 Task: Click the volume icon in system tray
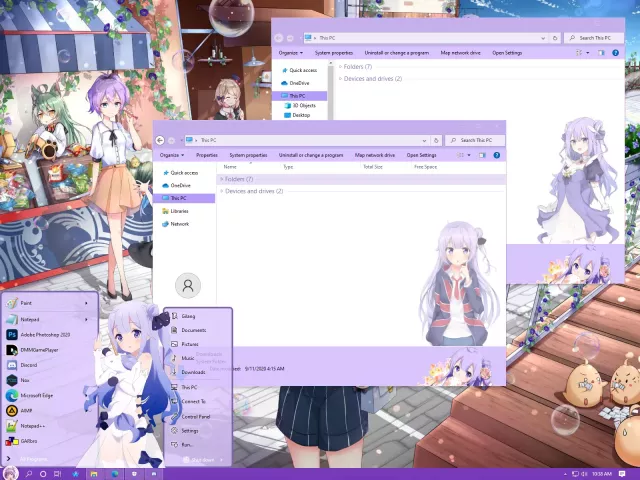click(584, 474)
